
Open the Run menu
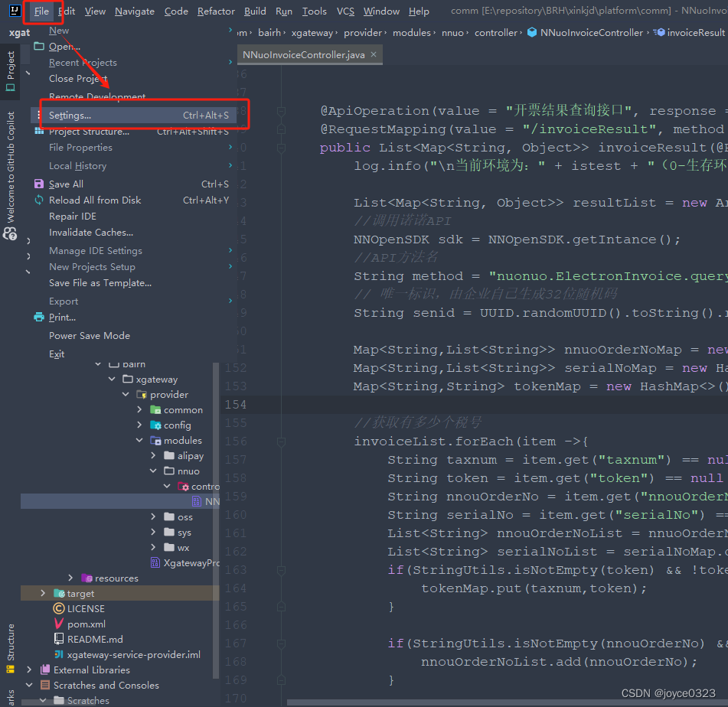pyautogui.click(x=284, y=11)
